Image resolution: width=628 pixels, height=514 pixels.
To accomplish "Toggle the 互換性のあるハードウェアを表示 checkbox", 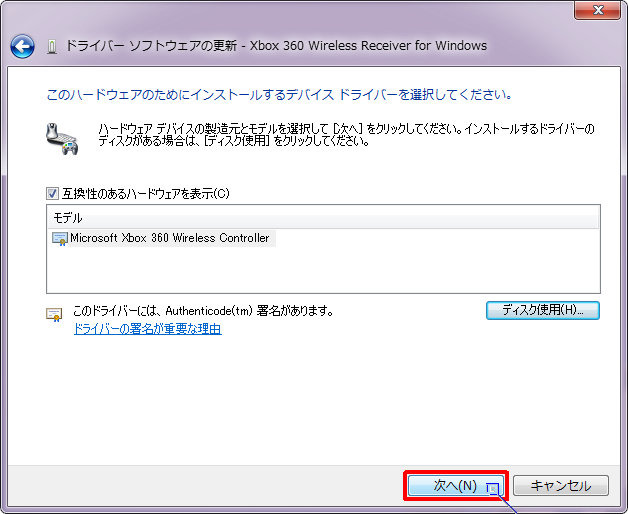I will (52, 194).
